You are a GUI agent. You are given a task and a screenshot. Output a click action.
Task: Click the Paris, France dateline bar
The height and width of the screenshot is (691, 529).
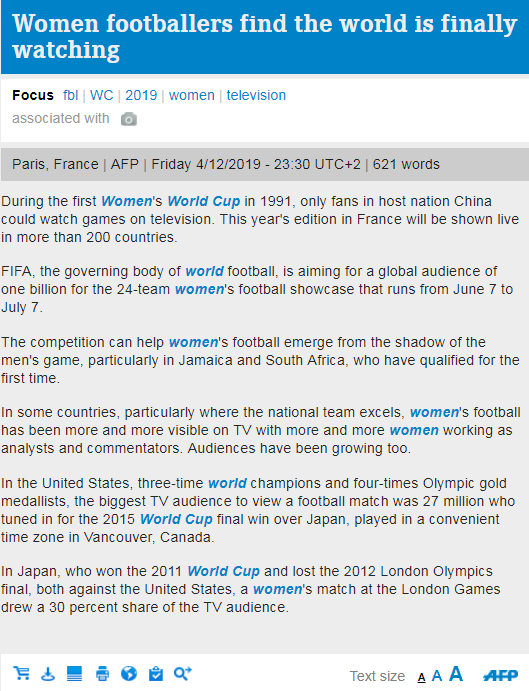tap(264, 164)
